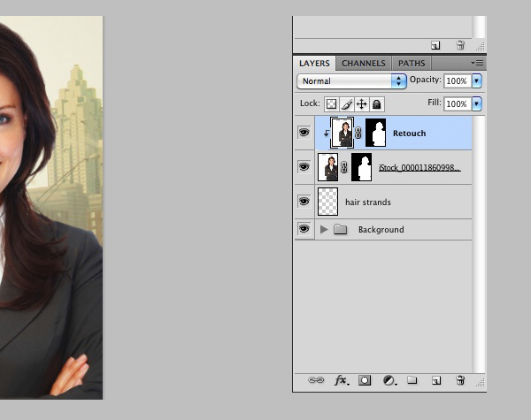
Task: Select the Retouch layer mask thumbnail
Action: [376, 133]
